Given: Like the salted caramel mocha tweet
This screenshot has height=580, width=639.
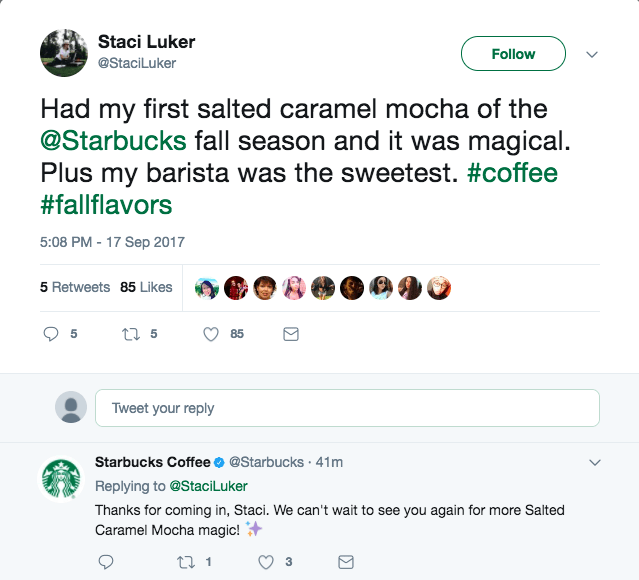Looking at the screenshot, I should [211, 335].
